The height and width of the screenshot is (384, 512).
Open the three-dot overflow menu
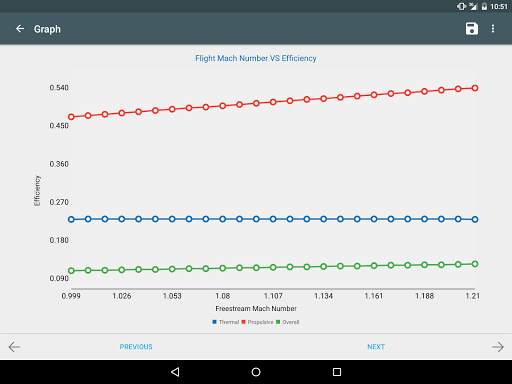(493, 29)
